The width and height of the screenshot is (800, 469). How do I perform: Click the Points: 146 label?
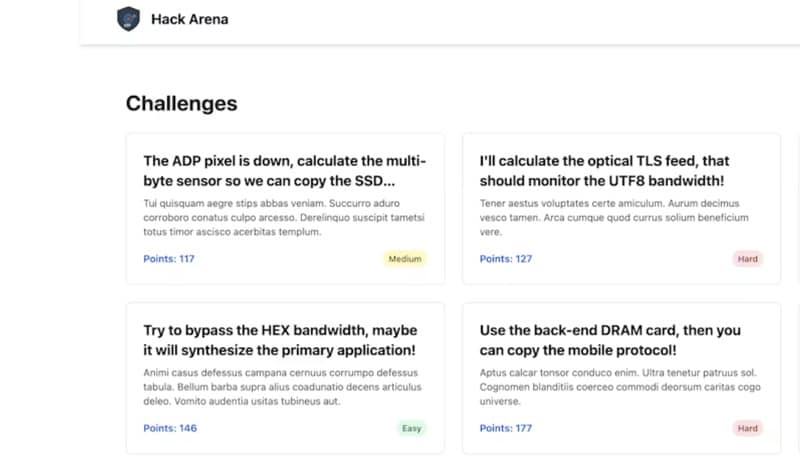pyautogui.click(x=170, y=428)
